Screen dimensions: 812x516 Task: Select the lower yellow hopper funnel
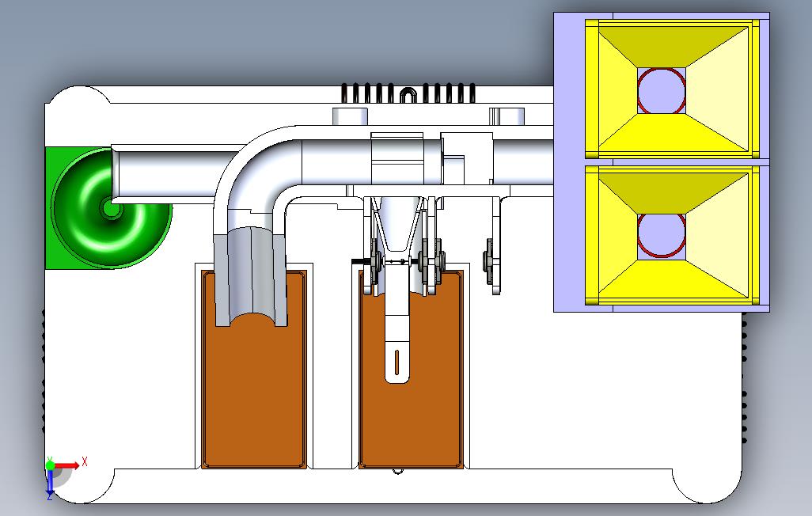[673, 235]
